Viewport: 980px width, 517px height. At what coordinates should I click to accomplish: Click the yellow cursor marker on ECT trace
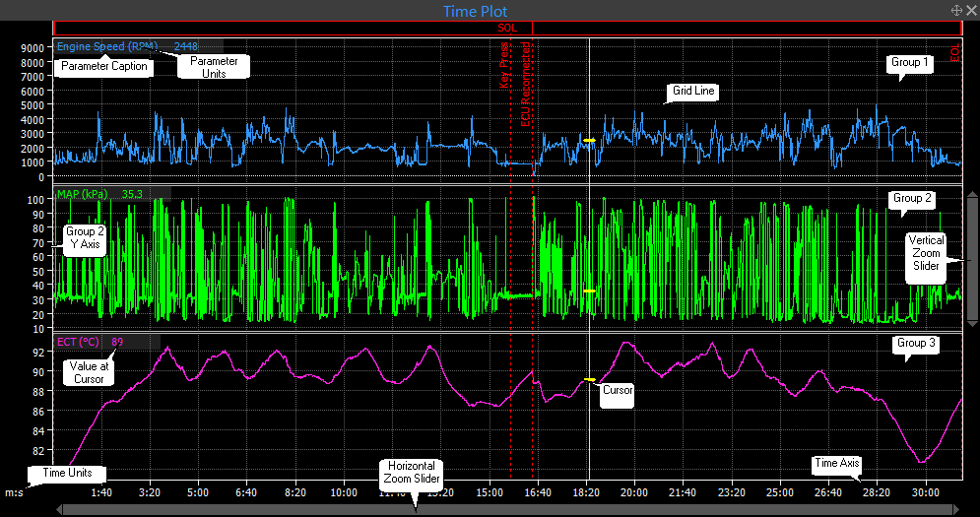(x=589, y=379)
